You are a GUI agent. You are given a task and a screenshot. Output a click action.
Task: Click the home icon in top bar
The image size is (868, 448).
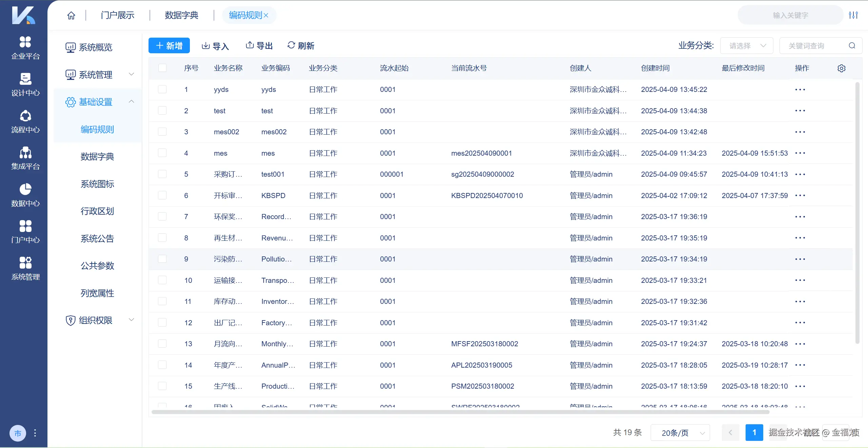point(71,16)
